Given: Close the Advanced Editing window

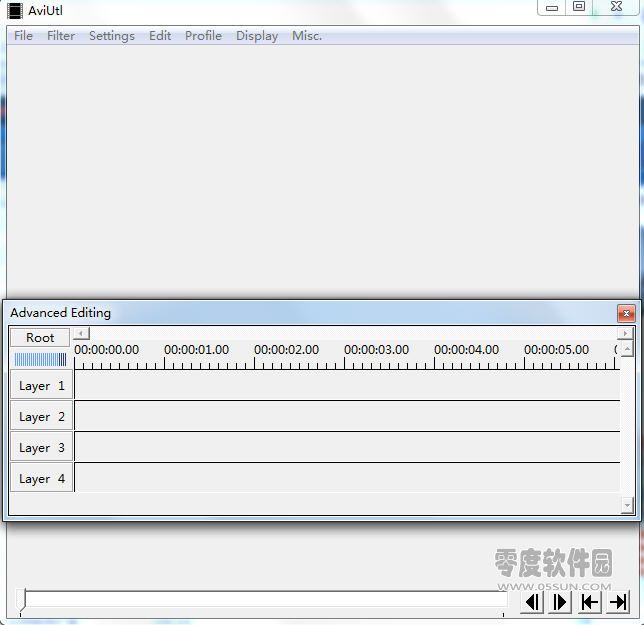Looking at the screenshot, I should point(626,313).
